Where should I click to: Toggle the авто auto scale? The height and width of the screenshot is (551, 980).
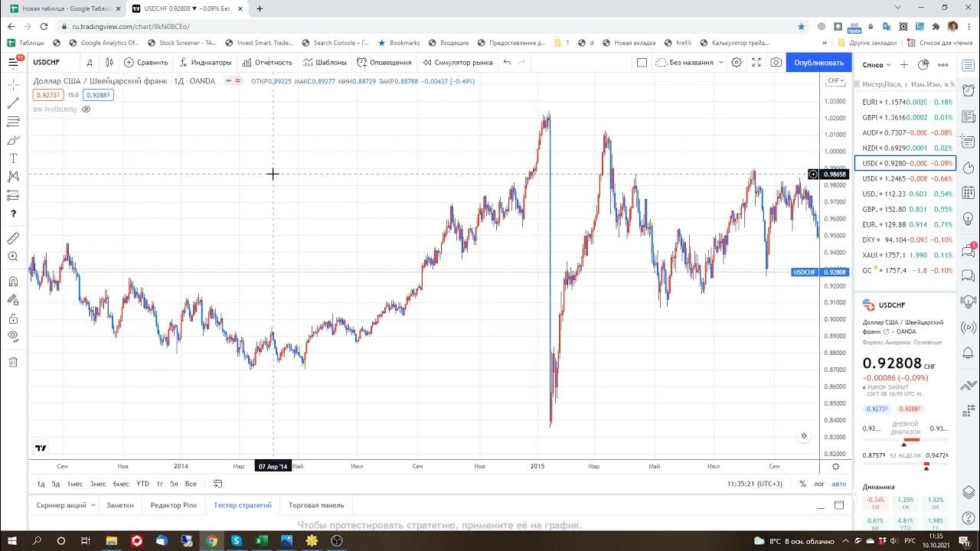pyautogui.click(x=839, y=484)
